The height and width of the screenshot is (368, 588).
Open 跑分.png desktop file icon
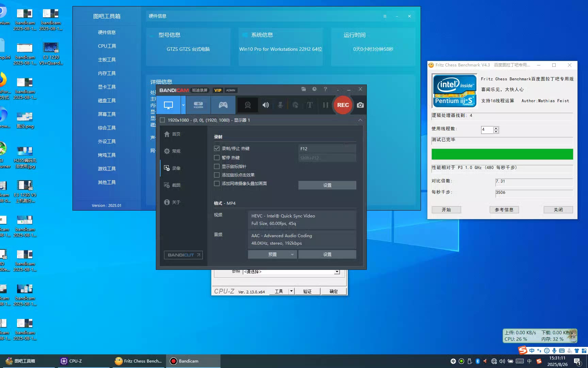pyautogui.click(x=25, y=120)
